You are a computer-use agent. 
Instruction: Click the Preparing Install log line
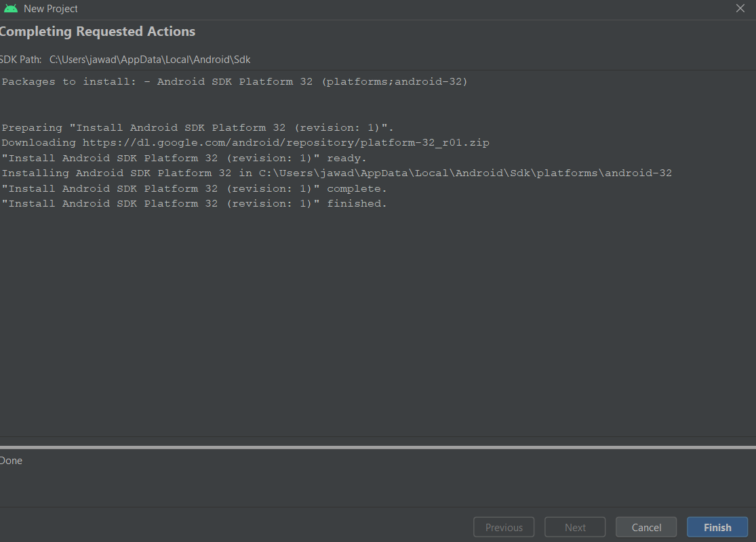click(197, 127)
